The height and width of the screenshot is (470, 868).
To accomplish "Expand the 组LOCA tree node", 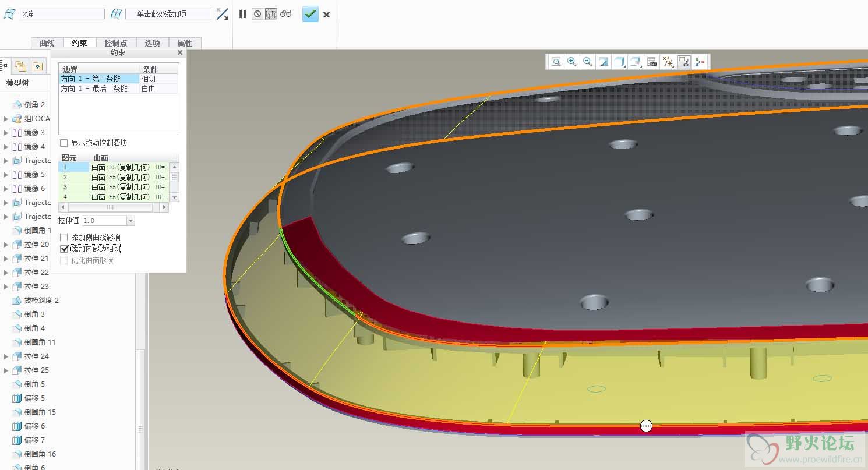I will [x=6, y=119].
